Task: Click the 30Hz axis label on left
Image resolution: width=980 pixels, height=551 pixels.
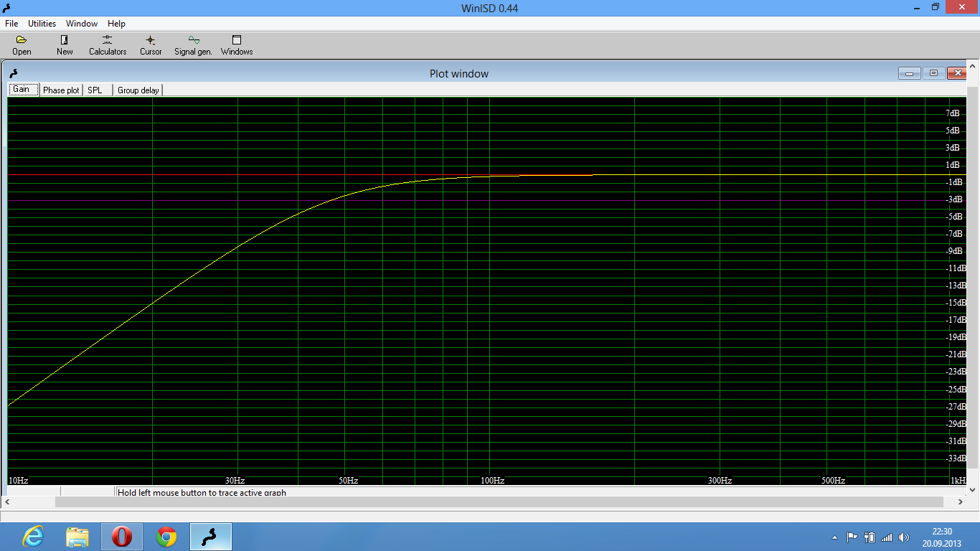Action: [x=235, y=481]
